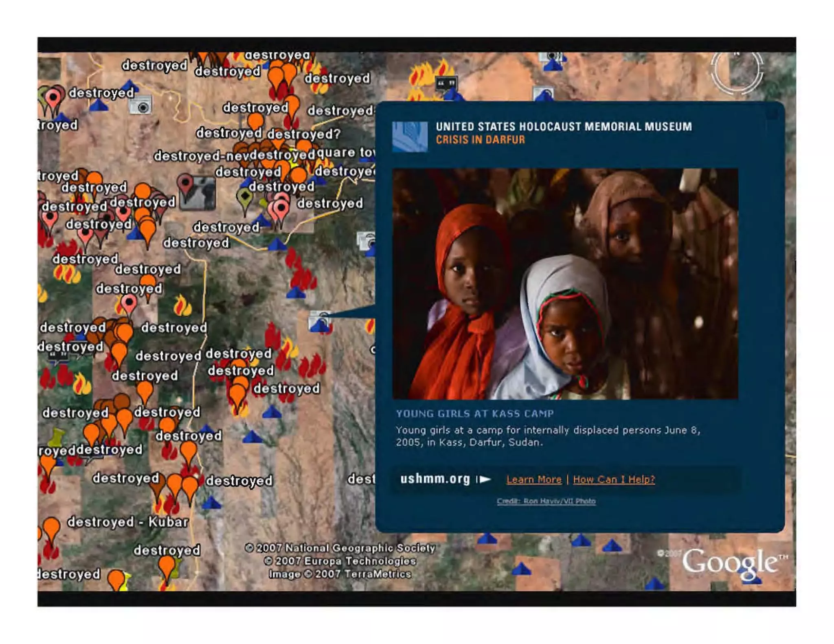This screenshot has width=834, height=644.
Task: Click the camera placemark connected to the balloon
Action: (x=320, y=320)
